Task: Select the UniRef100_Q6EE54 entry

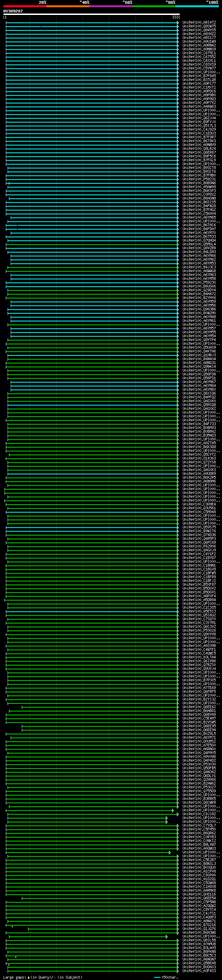Action: click(x=199, y=898)
